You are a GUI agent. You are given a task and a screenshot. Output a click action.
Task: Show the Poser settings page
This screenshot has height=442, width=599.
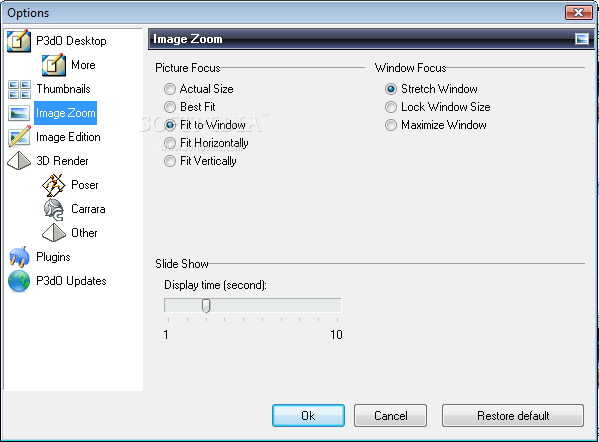[85, 185]
